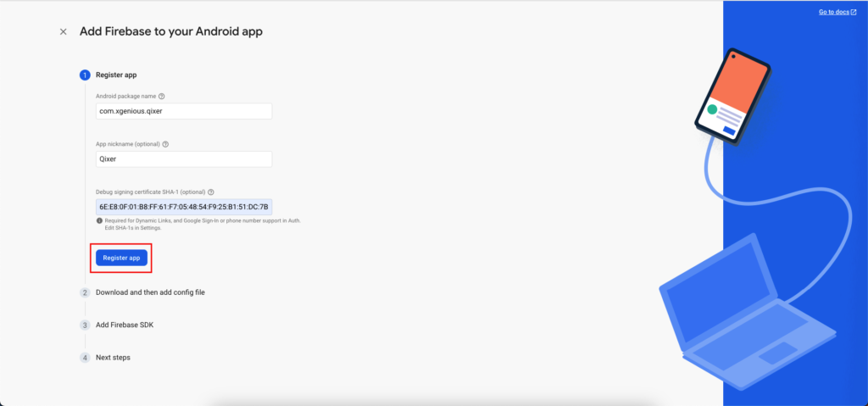This screenshot has width=868, height=406.
Task: Click the Add Firebase to your Android app title
Action: [171, 31]
